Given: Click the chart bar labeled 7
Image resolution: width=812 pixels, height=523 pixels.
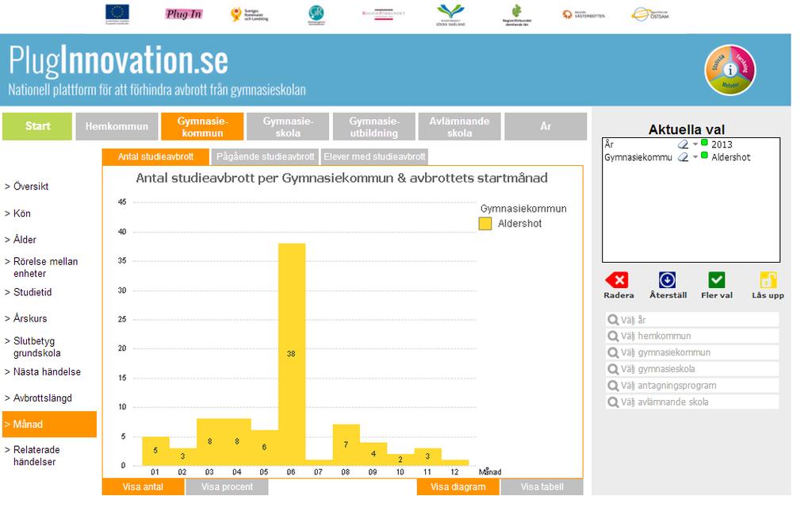Looking at the screenshot, I should pos(346,444).
